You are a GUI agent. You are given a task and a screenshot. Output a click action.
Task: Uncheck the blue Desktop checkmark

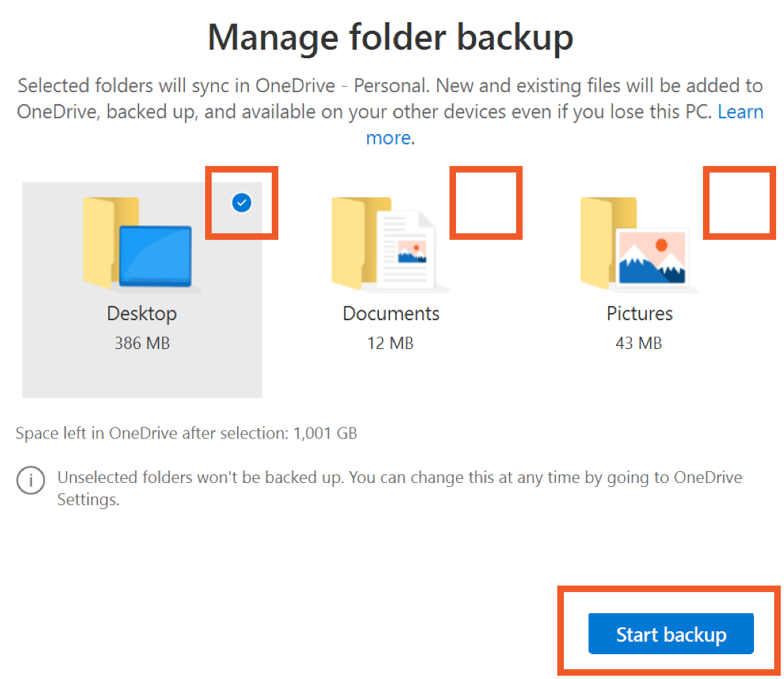[x=242, y=203]
